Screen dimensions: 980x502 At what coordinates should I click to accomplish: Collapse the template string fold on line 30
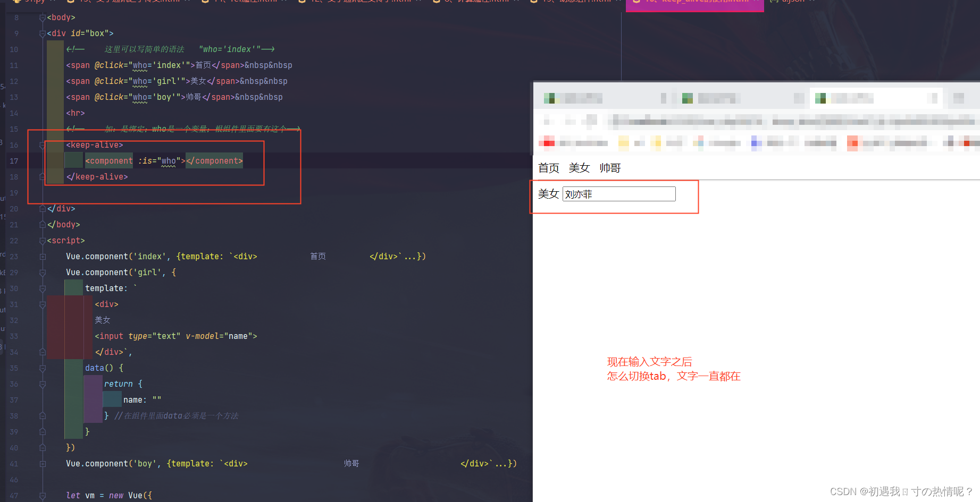pyautogui.click(x=43, y=288)
